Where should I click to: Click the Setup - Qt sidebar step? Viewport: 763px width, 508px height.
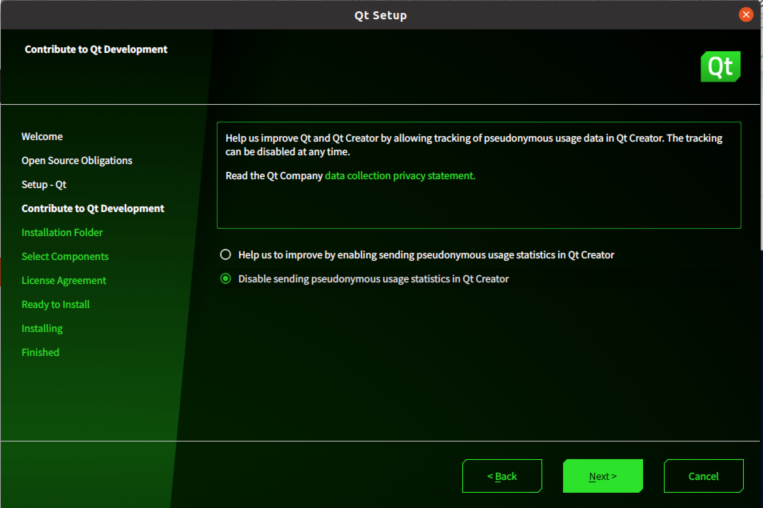(x=44, y=184)
